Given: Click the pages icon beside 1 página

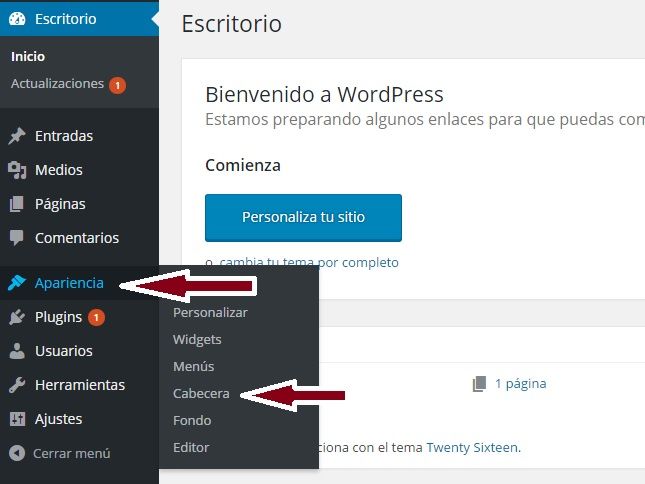Looking at the screenshot, I should pos(480,384).
